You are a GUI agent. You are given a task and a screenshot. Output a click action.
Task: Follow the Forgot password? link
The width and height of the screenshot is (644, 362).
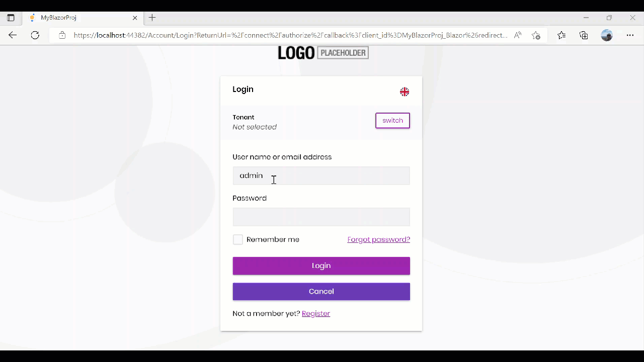[x=378, y=240]
